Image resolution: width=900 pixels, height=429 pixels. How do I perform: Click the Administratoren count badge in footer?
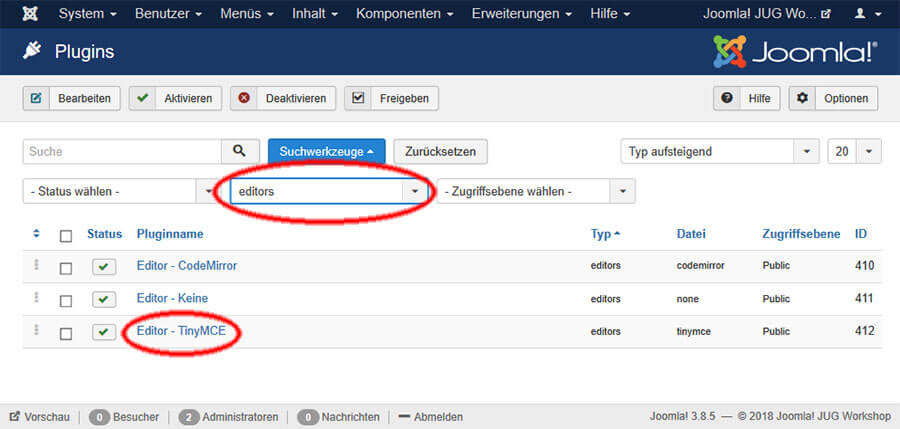pos(189,417)
